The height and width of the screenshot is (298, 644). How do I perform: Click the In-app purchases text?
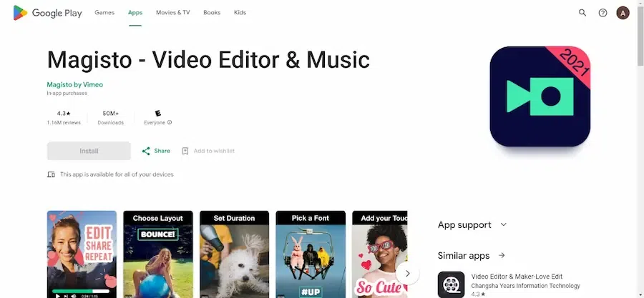[67, 94]
